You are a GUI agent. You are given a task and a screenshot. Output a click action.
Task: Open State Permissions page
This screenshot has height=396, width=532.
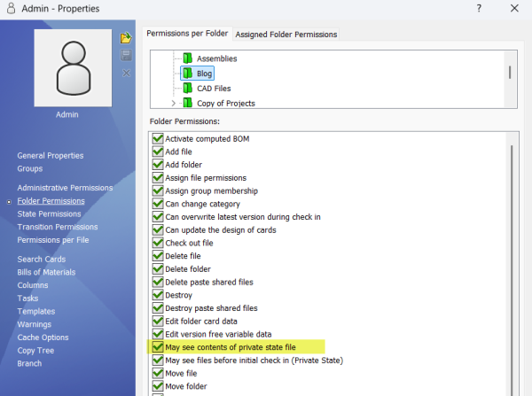[x=49, y=214]
